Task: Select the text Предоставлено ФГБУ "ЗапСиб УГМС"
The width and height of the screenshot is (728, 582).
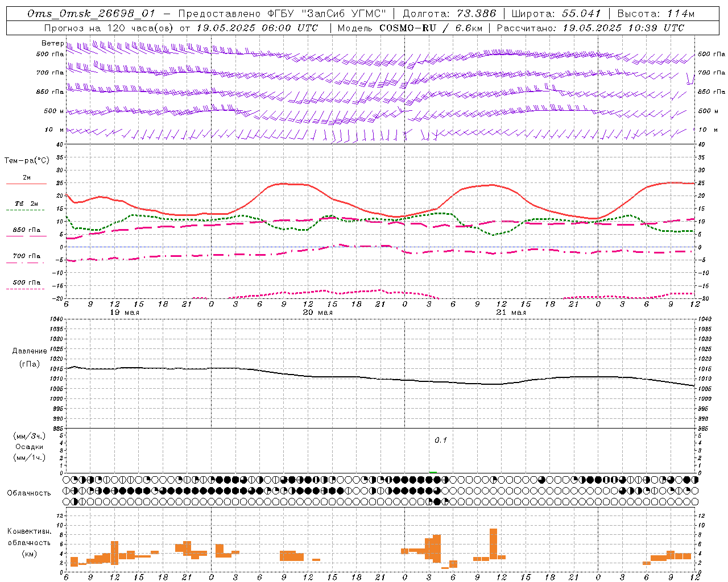Action: pos(282,14)
